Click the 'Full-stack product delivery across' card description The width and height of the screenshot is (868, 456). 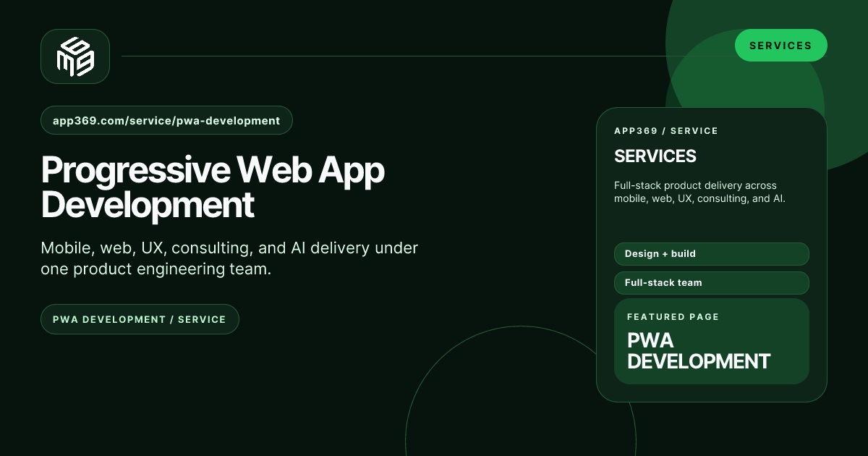point(699,192)
